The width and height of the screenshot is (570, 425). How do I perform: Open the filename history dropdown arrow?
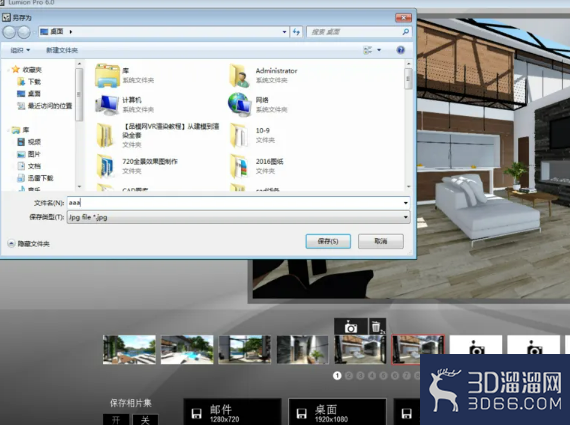tap(406, 203)
